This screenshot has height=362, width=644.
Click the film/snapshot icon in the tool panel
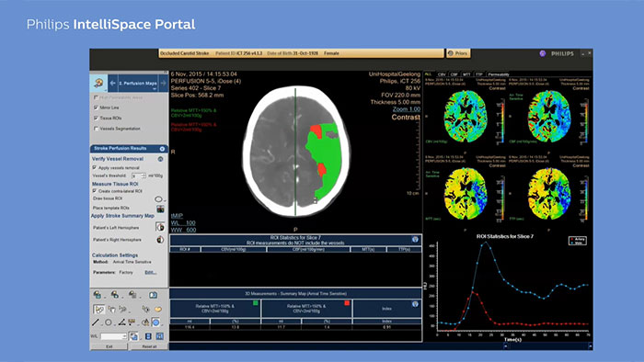(154, 295)
